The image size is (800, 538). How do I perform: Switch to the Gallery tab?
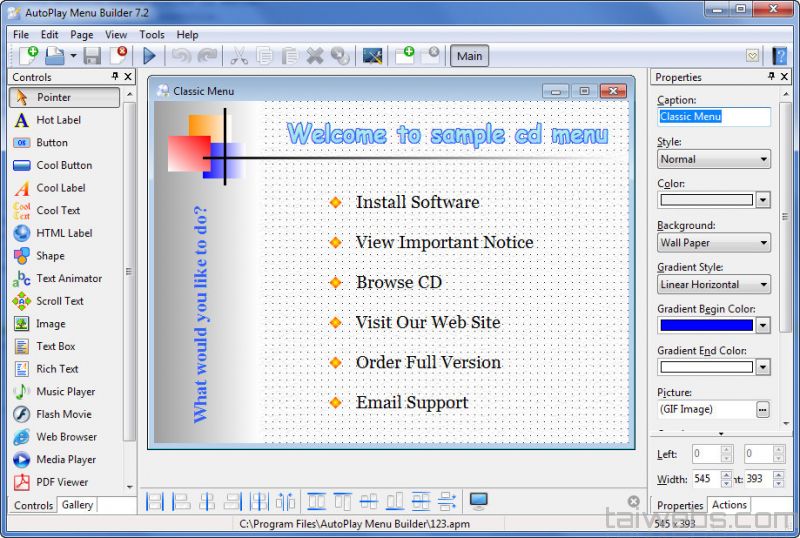[77, 505]
